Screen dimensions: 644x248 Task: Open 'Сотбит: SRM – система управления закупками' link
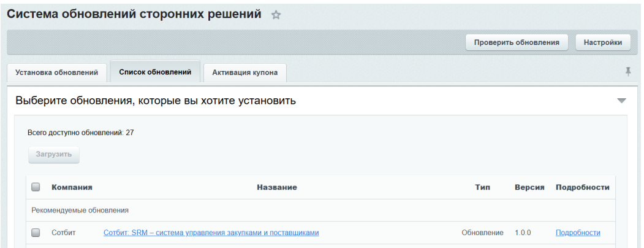coord(211,233)
